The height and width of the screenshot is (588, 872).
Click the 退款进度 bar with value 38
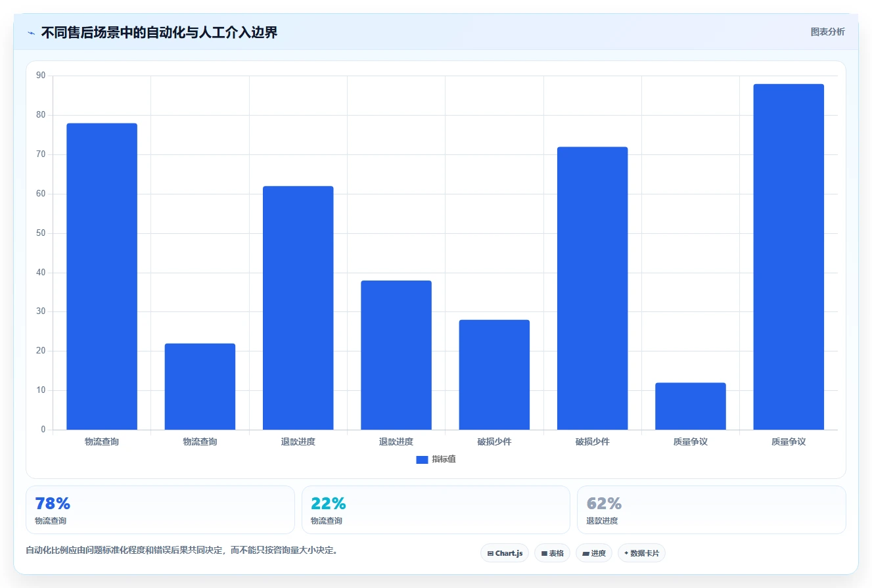point(396,355)
